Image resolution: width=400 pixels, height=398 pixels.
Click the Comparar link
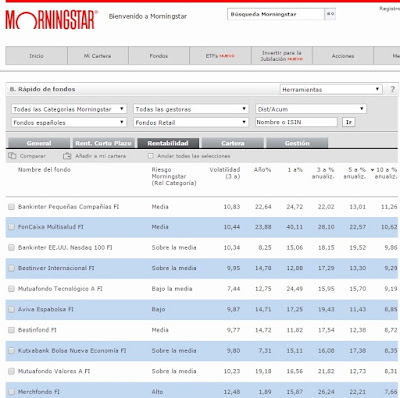33,156
